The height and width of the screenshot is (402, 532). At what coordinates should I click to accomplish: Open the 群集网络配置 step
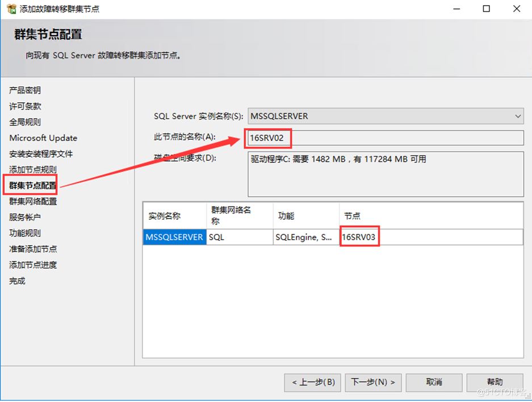coord(31,201)
